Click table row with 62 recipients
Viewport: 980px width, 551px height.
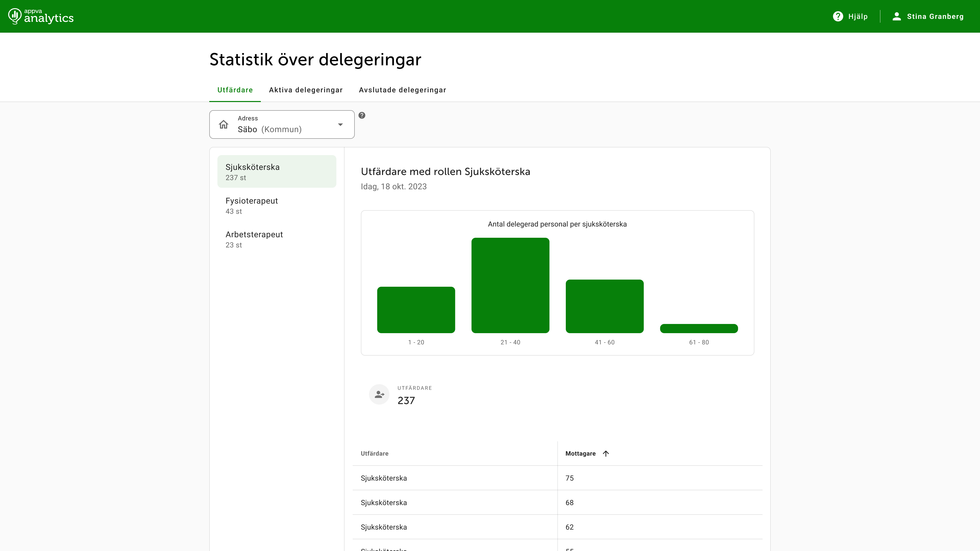pos(557,527)
